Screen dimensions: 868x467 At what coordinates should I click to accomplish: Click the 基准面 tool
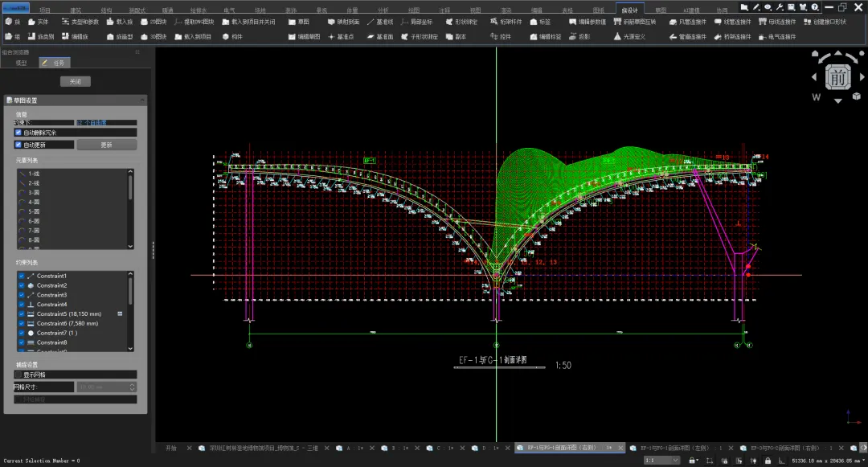379,36
